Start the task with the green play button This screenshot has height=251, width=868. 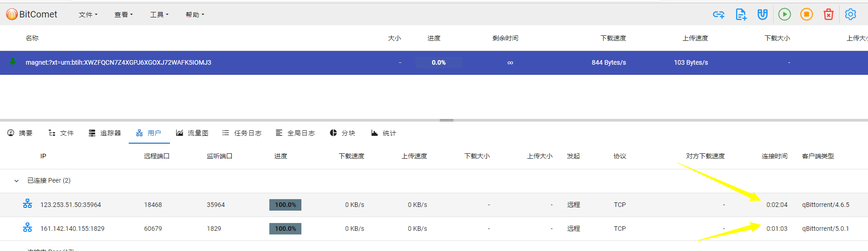point(785,15)
